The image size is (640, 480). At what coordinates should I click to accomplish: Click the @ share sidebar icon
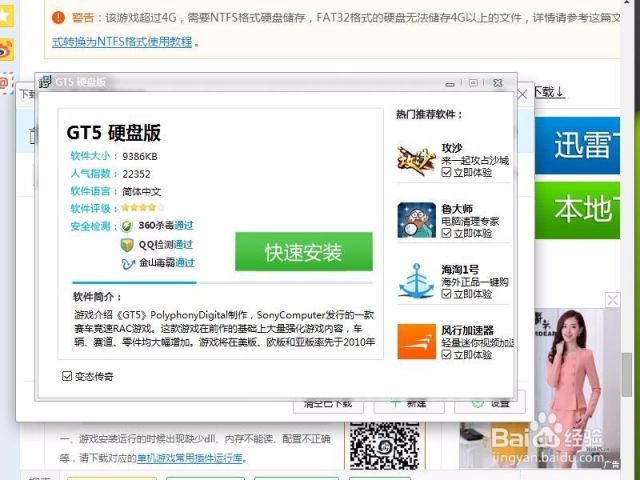(x=7, y=83)
